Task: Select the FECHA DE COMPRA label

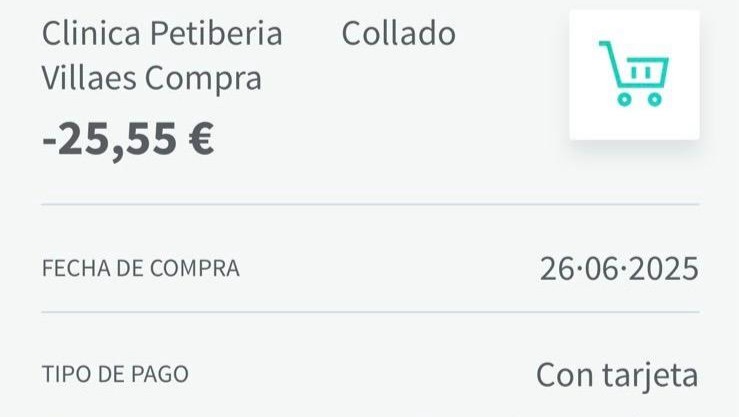Action: tap(140, 268)
